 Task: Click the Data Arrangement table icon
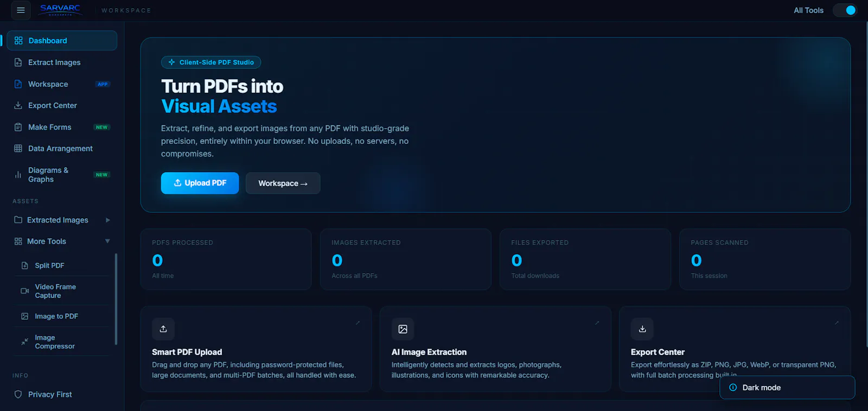[18, 148]
